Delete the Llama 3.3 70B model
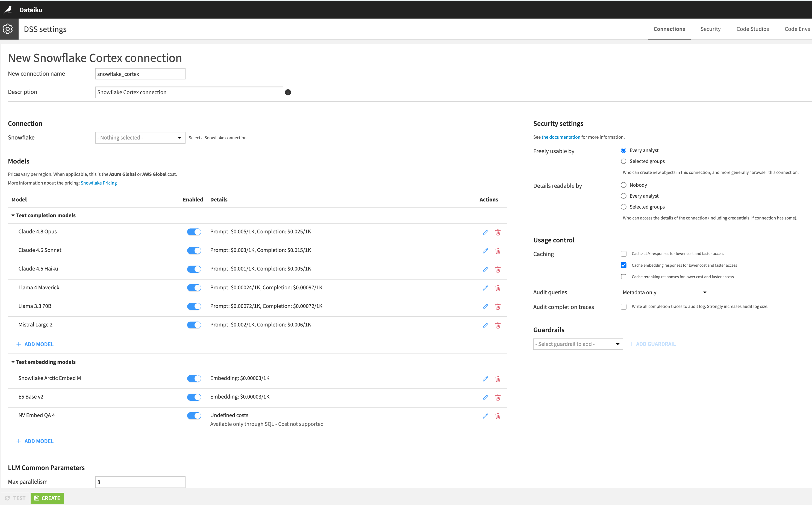The width and height of the screenshot is (812, 505). 498,307
